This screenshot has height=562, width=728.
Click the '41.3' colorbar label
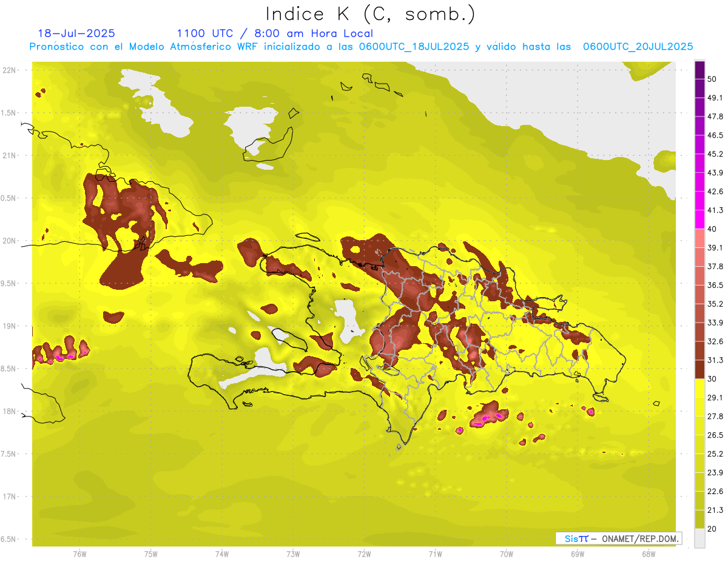pyautogui.click(x=716, y=210)
